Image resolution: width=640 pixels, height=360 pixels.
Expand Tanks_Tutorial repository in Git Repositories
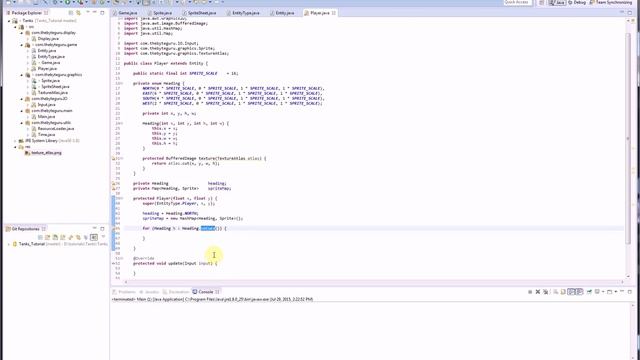pyautogui.click(x=9, y=244)
